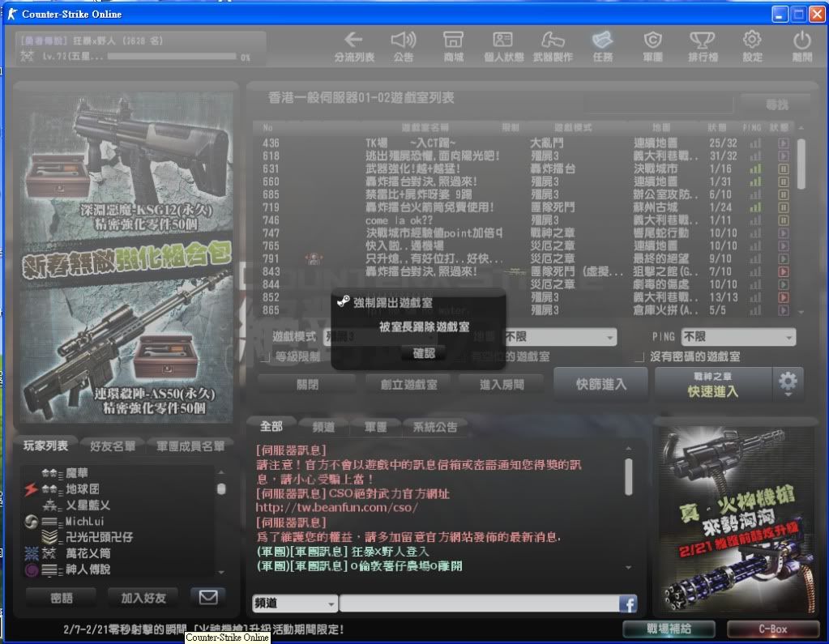Click the chat message input field

point(480,603)
